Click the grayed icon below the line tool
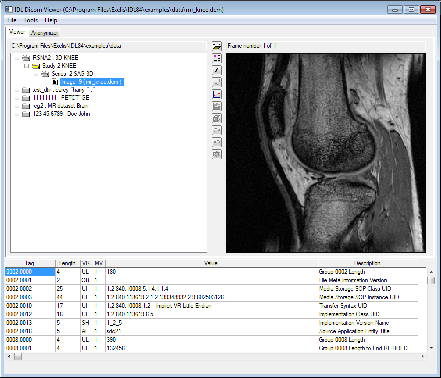This screenshot has width=441, height=378. pyautogui.click(x=217, y=82)
